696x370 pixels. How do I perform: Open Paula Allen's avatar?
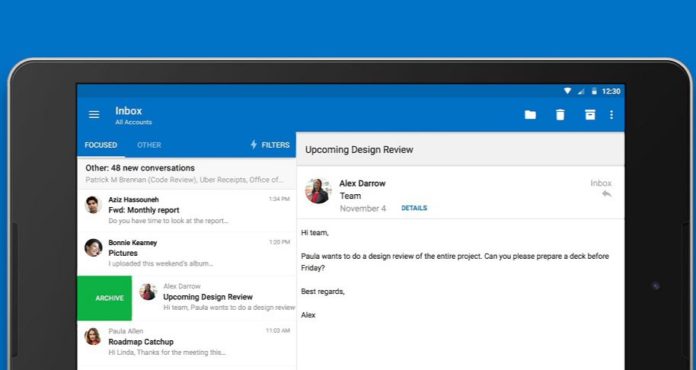[93, 336]
